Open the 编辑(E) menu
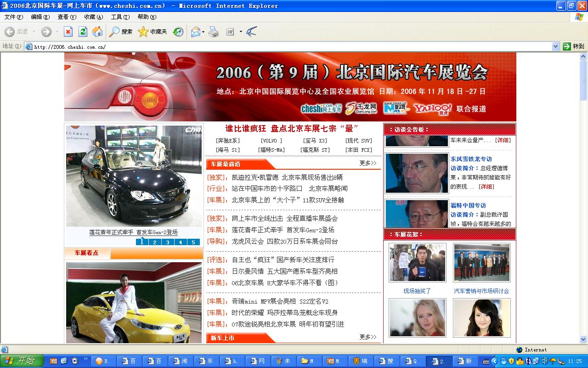Viewport: 588px width, 368px height. (40, 17)
